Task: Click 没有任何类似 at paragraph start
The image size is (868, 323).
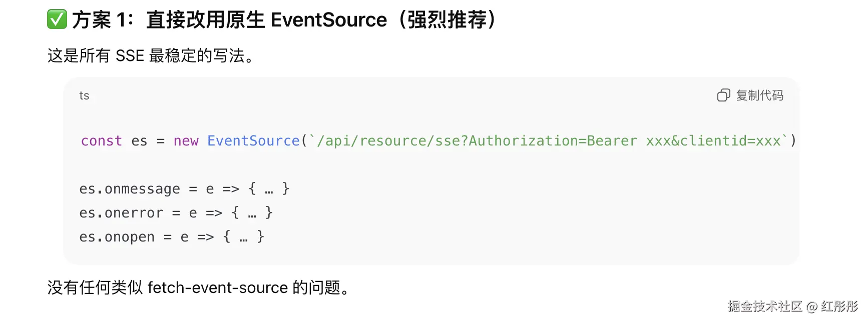Action: (95, 287)
